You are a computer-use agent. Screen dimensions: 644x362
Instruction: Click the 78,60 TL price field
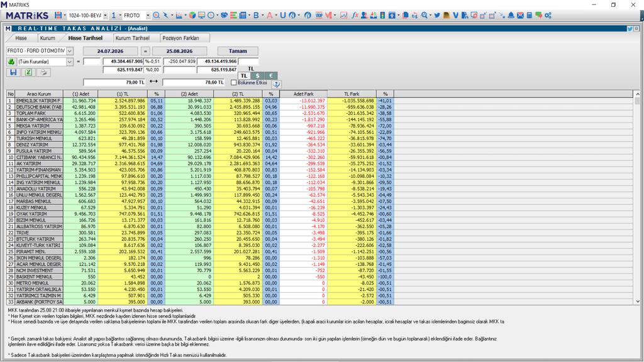(194, 82)
